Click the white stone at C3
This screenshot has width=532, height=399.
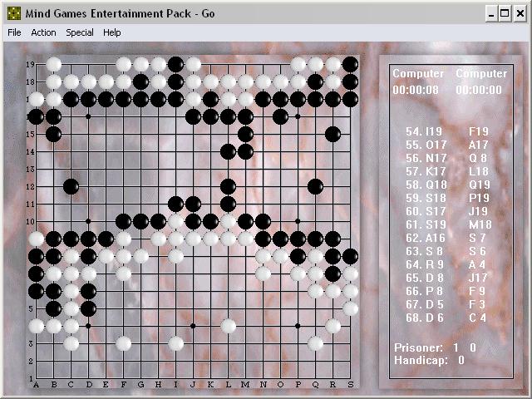pyautogui.click(x=71, y=343)
